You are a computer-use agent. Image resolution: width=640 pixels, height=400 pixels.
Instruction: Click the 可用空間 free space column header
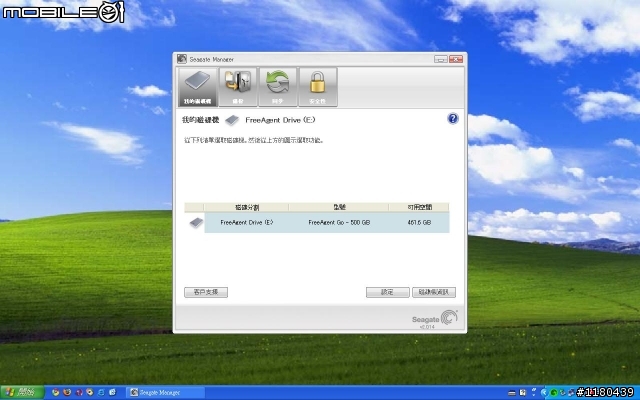(419, 207)
